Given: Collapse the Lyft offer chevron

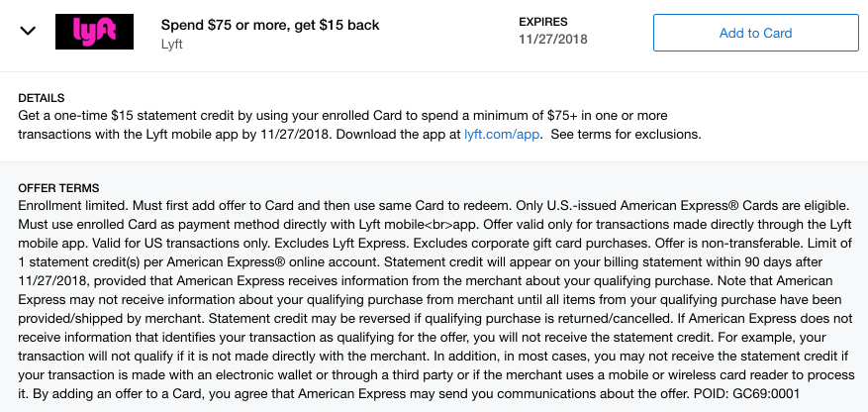Looking at the screenshot, I should coord(29,32).
